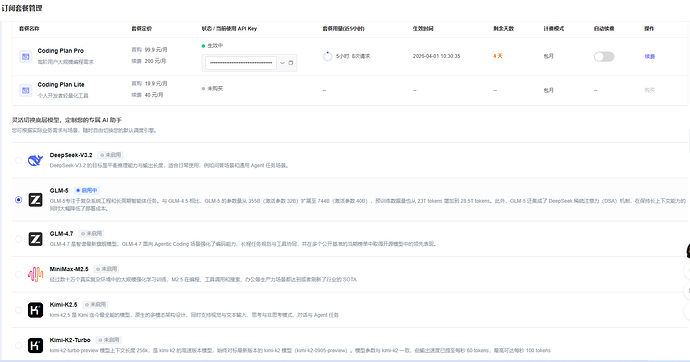Click the "DeepSeek-V3.2" model name

coord(71,155)
